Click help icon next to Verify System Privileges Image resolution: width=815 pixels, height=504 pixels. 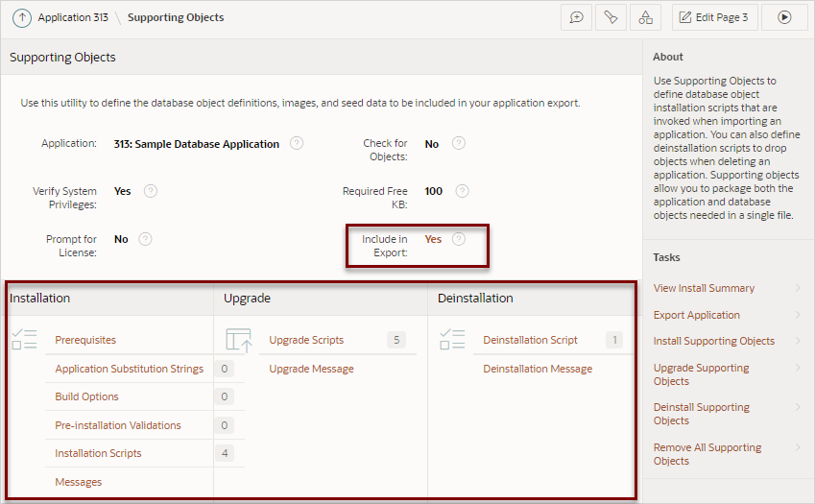150,191
